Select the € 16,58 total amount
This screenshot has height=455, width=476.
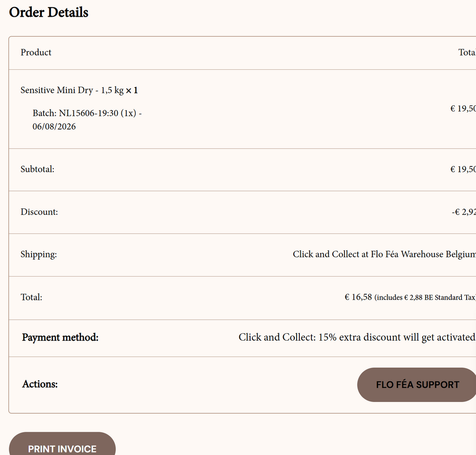pos(358,297)
